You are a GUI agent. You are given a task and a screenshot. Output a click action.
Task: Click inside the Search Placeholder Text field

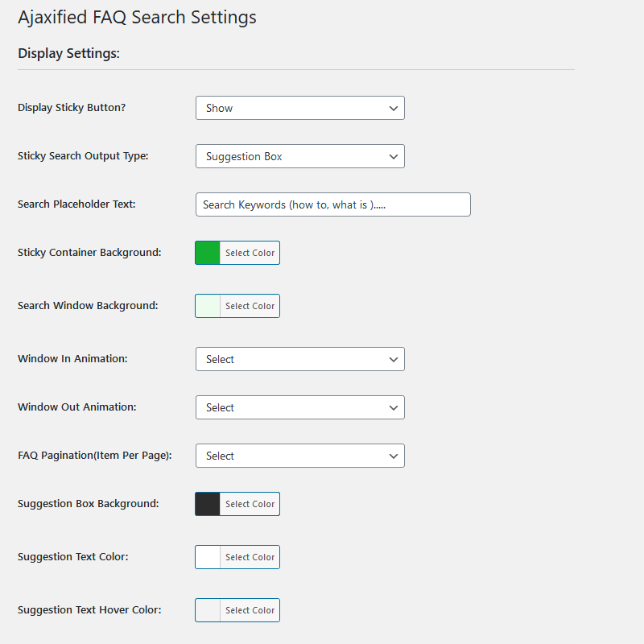[332, 204]
